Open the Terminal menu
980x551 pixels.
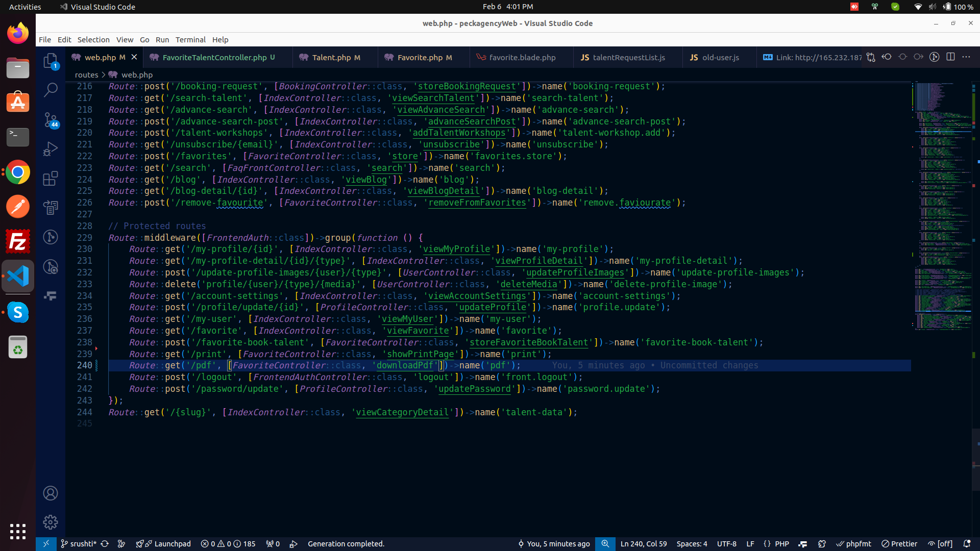tap(190, 40)
